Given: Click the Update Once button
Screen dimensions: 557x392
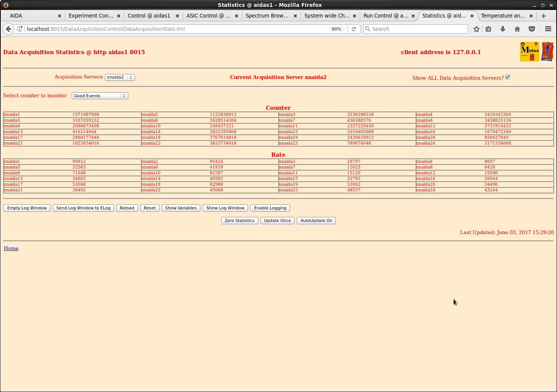Looking at the screenshot, I should [277, 220].
